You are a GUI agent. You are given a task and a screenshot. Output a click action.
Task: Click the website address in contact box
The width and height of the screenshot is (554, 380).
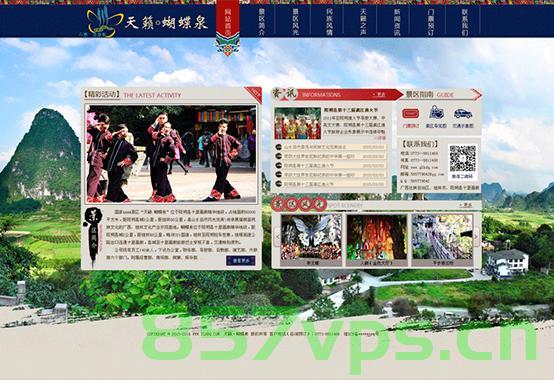(x=419, y=167)
